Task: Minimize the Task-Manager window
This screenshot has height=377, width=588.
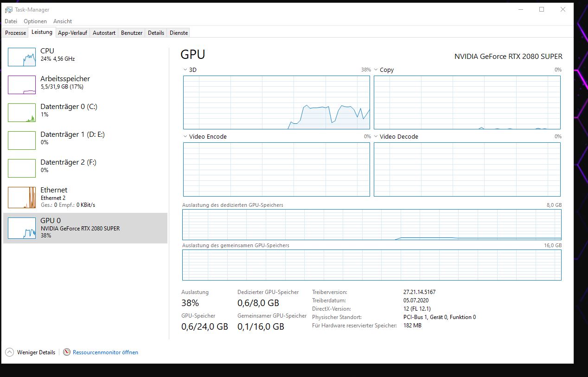Action: pyautogui.click(x=520, y=10)
